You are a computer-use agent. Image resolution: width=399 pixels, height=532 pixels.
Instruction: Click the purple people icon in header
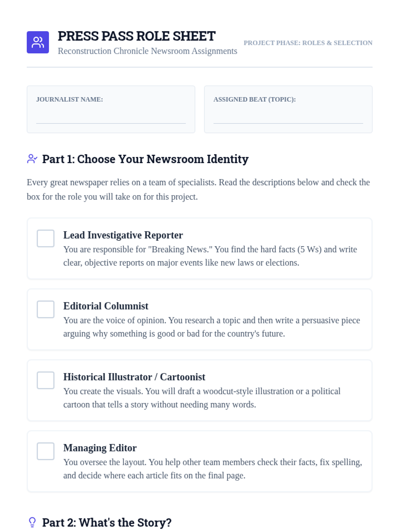38,42
